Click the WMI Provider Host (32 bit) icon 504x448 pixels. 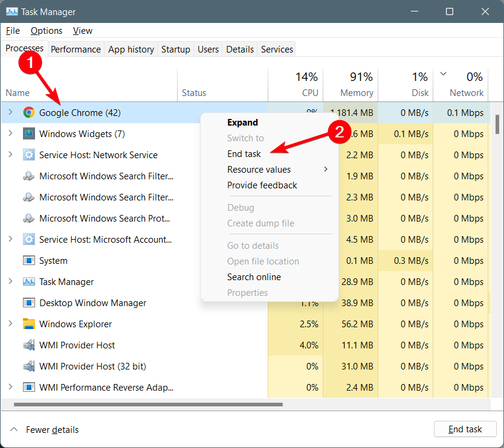coord(29,366)
